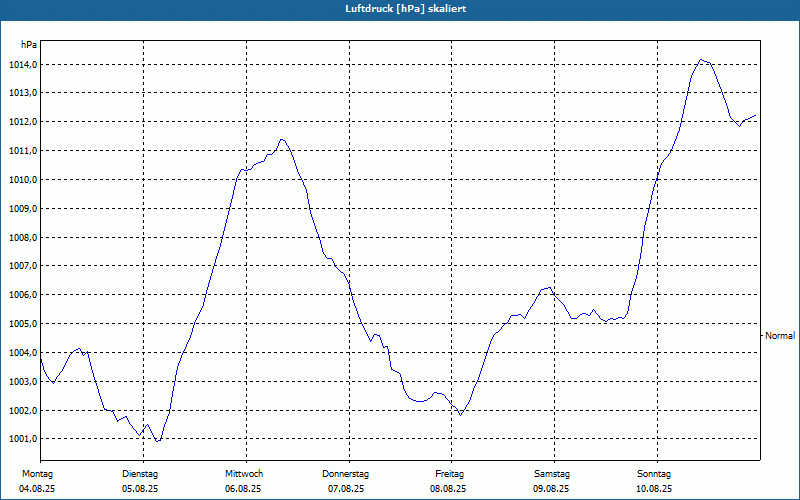Select the 1002,0 axis value
Image resolution: width=800 pixels, height=500 pixels.
tap(22, 411)
